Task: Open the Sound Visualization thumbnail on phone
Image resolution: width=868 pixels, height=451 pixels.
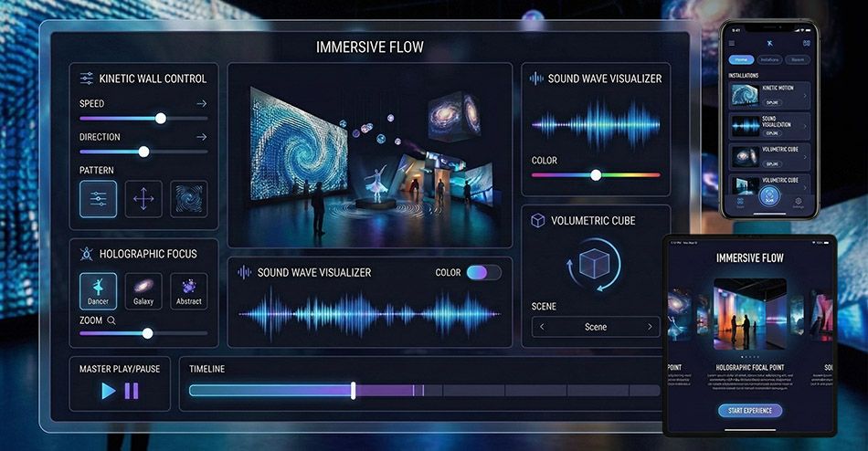Action: coord(745,126)
